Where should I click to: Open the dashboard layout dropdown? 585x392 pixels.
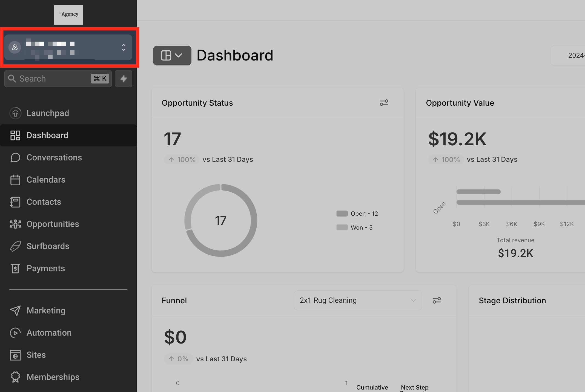coord(172,56)
